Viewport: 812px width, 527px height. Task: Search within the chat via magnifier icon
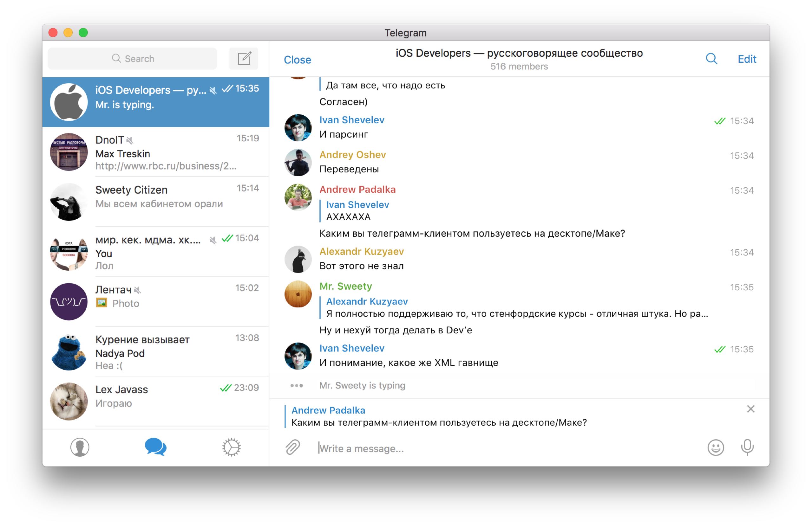711,59
